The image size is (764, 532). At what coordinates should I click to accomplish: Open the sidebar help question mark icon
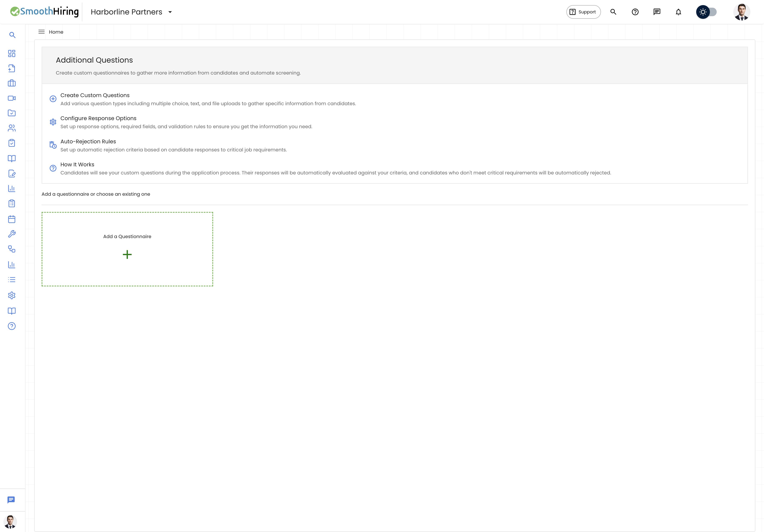[12, 326]
